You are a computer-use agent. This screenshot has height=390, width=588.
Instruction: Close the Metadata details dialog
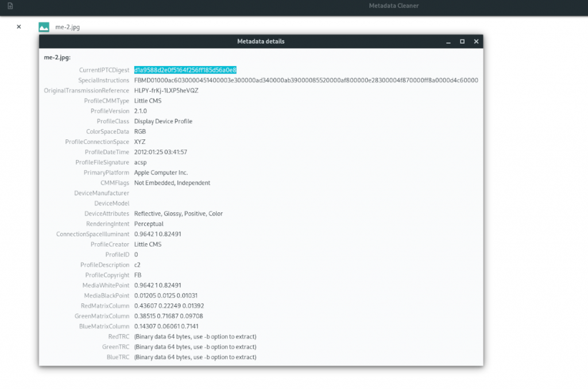pos(476,41)
